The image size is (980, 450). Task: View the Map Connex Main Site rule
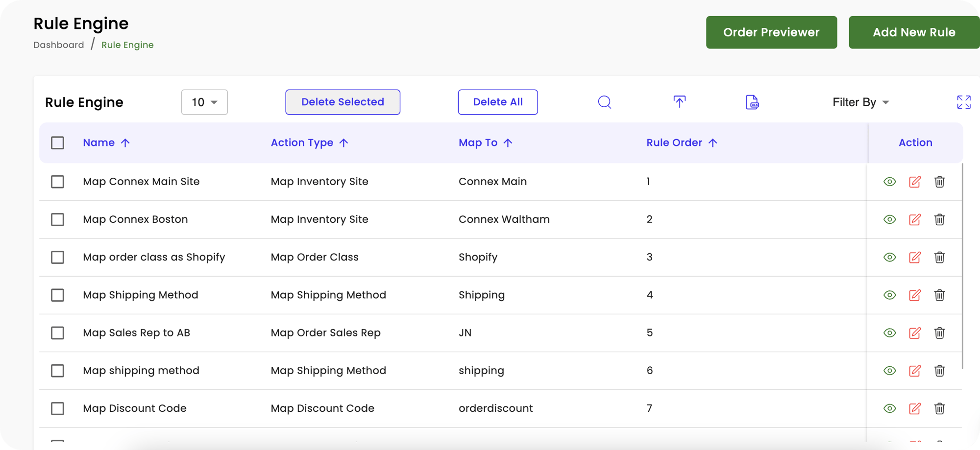[x=889, y=182]
